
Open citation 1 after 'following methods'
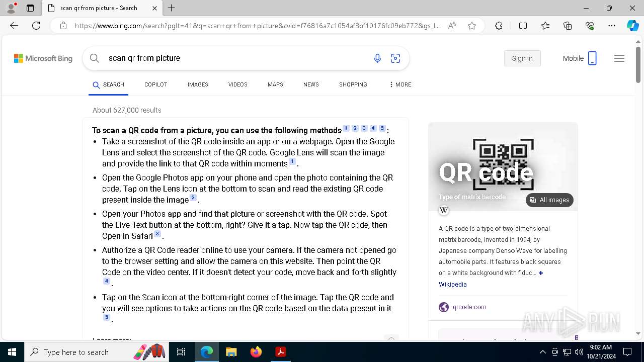(346, 129)
